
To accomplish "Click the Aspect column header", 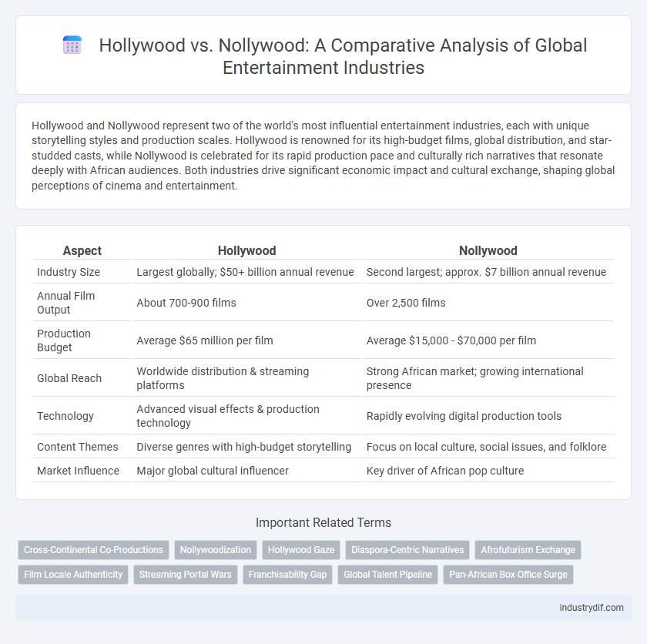I will click(x=82, y=250).
